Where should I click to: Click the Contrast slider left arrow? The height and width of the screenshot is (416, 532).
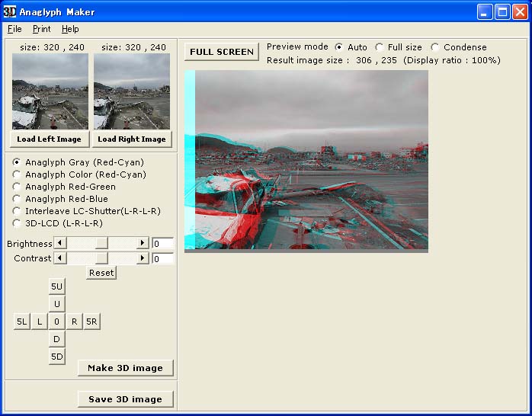click(60, 258)
